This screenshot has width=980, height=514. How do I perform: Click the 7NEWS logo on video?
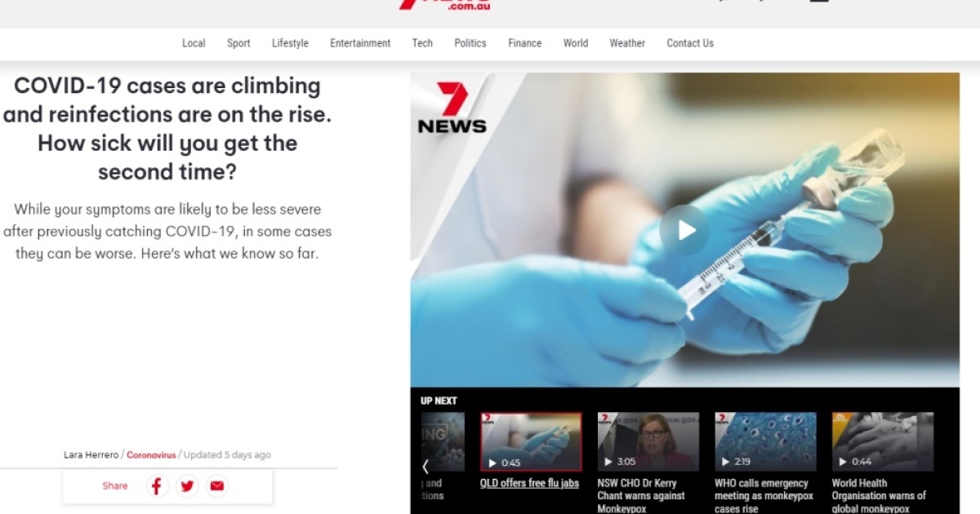point(452,108)
